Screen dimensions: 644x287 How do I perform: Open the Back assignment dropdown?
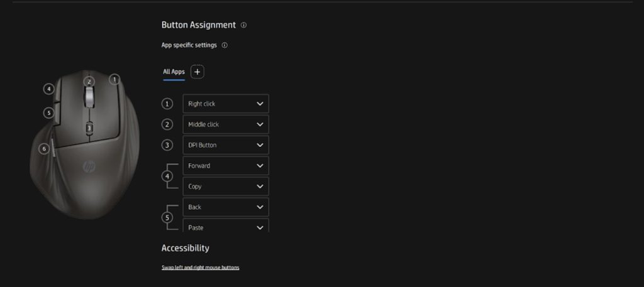(226, 207)
